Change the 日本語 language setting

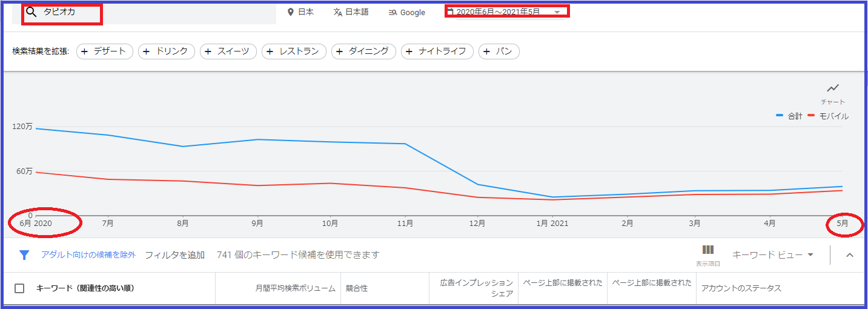point(351,12)
